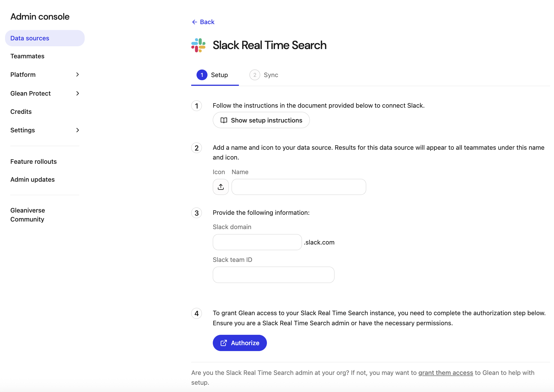Open Feature rollouts from the sidebar
Image resolution: width=554 pixels, height=392 pixels.
coord(33,162)
